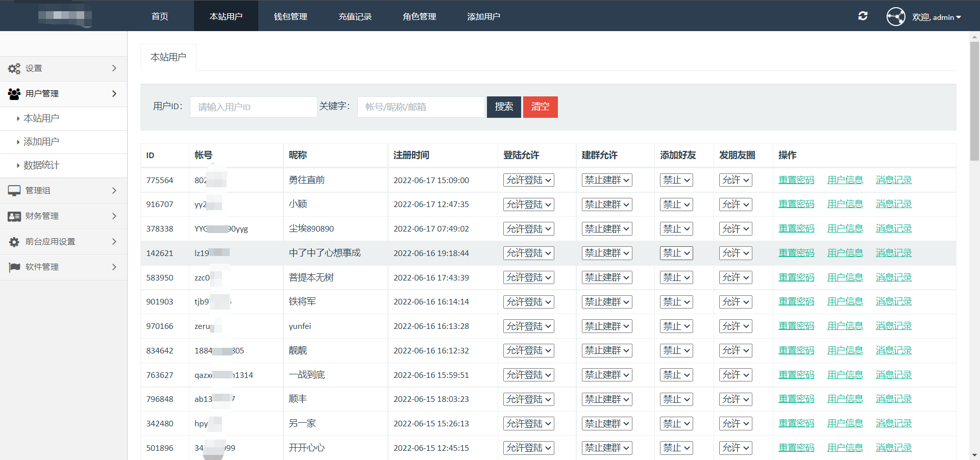The height and width of the screenshot is (460, 980).
Task: Click the 软件管理 flag icon
Action: click(14, 267)
